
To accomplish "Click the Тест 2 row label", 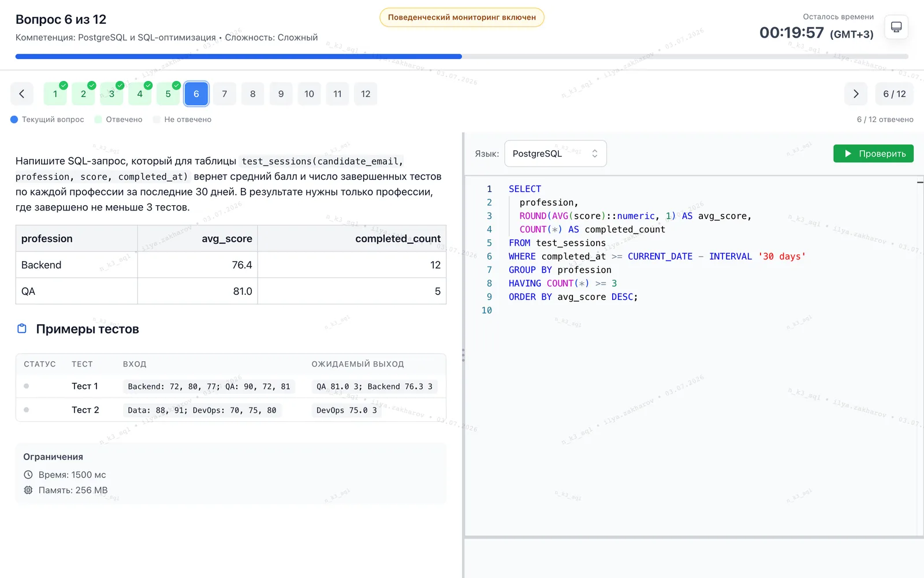I will click(85, 410).
